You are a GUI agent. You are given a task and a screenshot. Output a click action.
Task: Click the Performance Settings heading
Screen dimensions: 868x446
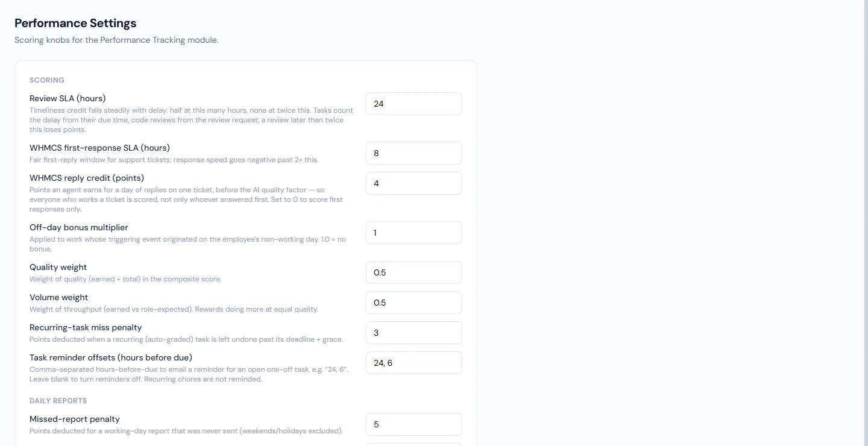pyautogui.click(x=75, y=23)
